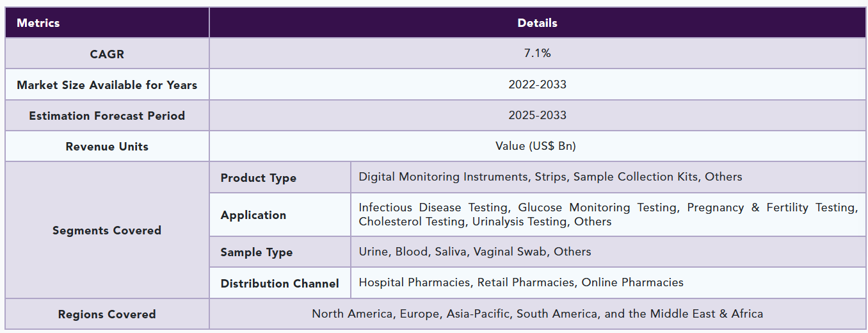This screenshot has width=868, height=333.
Task: Select Estimation Forecast Period label
Action: pos(107,115)
